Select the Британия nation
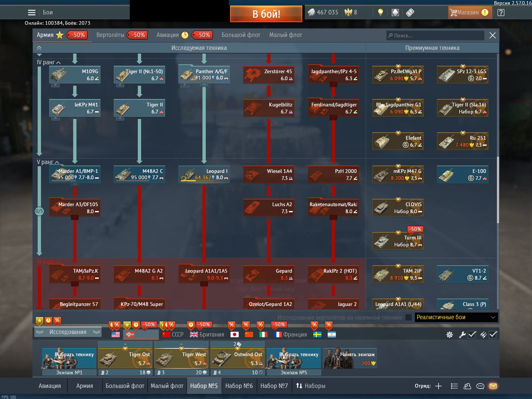The width and height of the screenshot is (532, 399). pyautogui.click(x=207, y=334)
